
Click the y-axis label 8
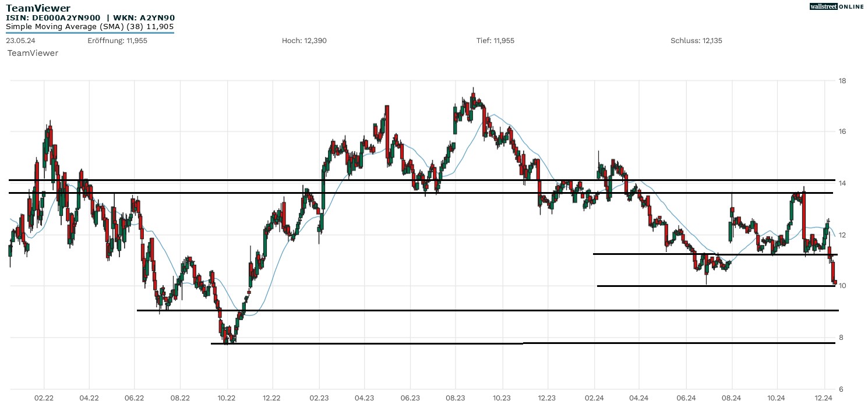click(841, 338)
